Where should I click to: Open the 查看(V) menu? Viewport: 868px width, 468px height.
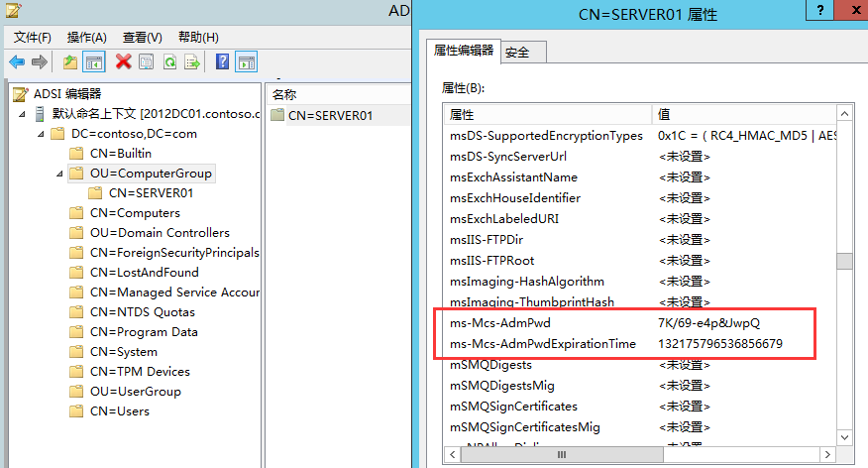pyautogui.click(x=143, y=38)
